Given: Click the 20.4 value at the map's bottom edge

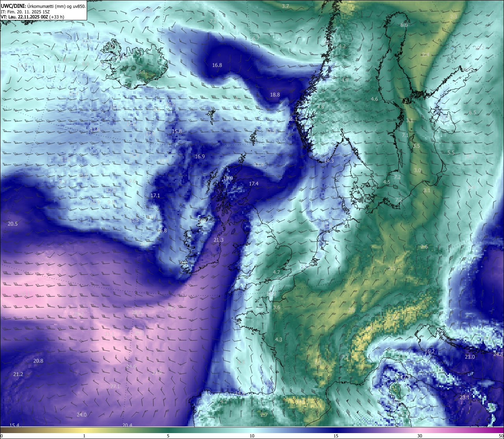Looking at the screenshot, I should 127,425.
